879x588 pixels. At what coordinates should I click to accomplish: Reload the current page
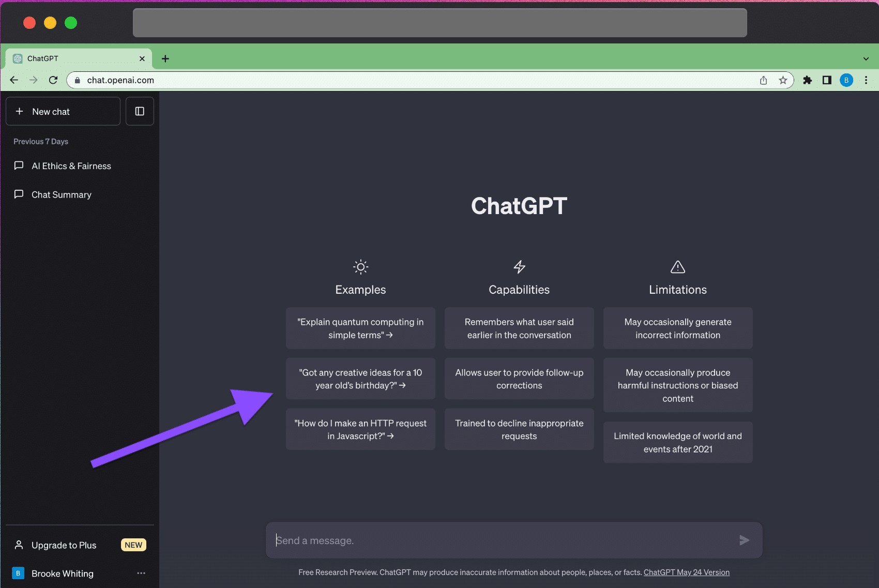click(53, 80)
